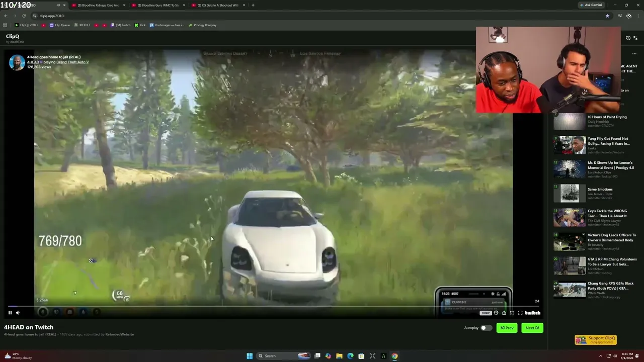The image size is (644, 362).
Task: Enter fullscreen in the video player
Action: (520, 313)
